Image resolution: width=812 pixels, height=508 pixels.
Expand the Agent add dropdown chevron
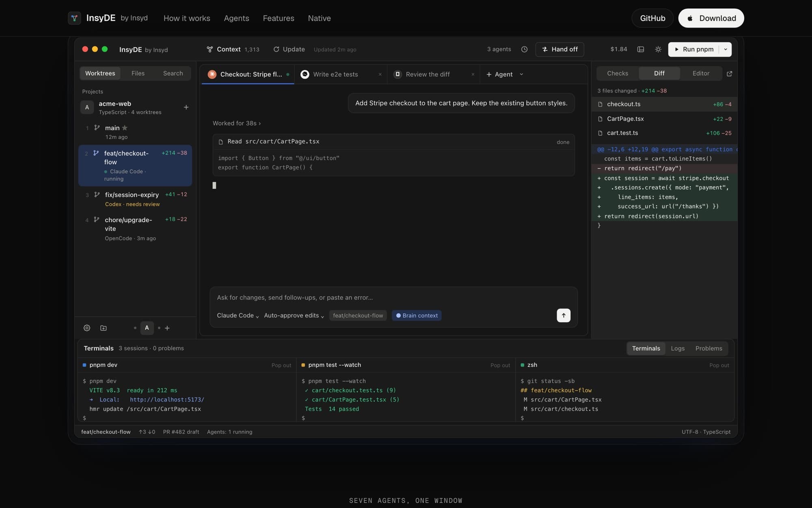(521, 74)
